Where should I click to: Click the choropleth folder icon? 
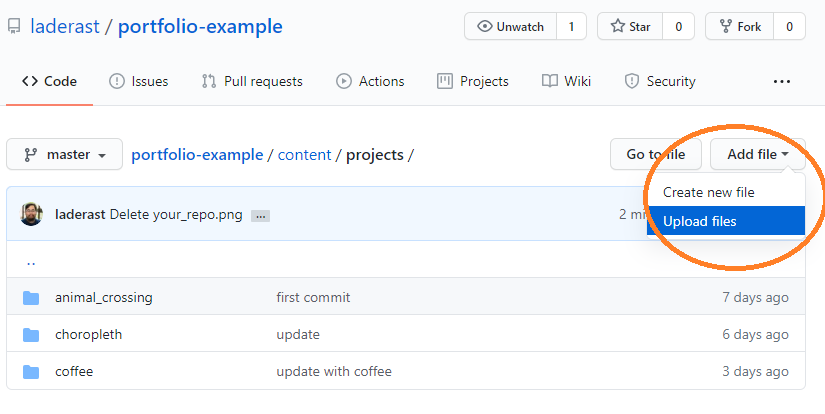[31, 334]
